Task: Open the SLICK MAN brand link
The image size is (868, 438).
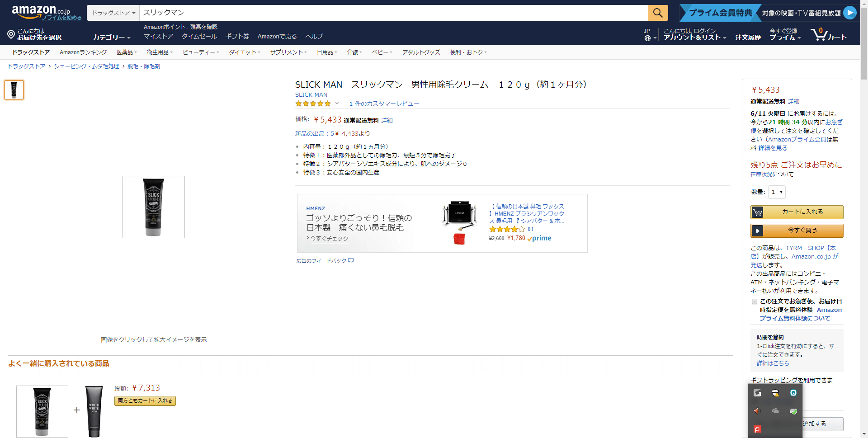Action: coord(311,94)
